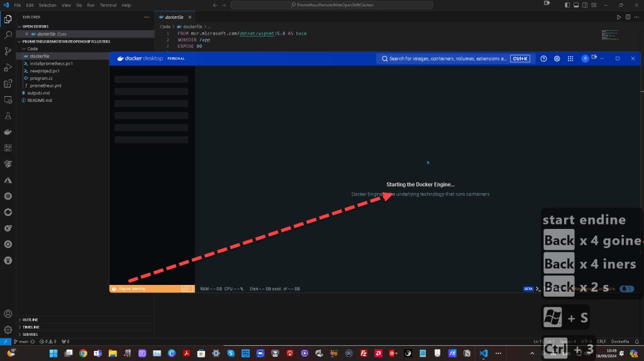
Task: Open File Explorer from the taskbar
Action: click(x=113, y=353)
